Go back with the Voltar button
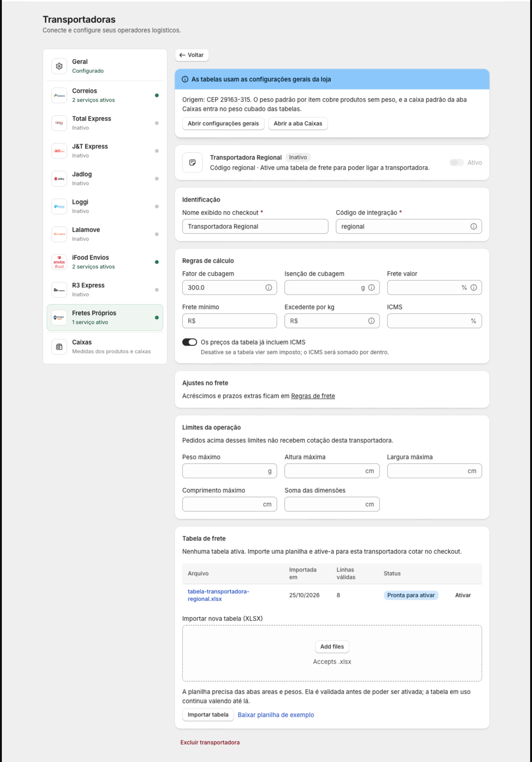This screenshot has height=762, width=532. click(192, 55)
